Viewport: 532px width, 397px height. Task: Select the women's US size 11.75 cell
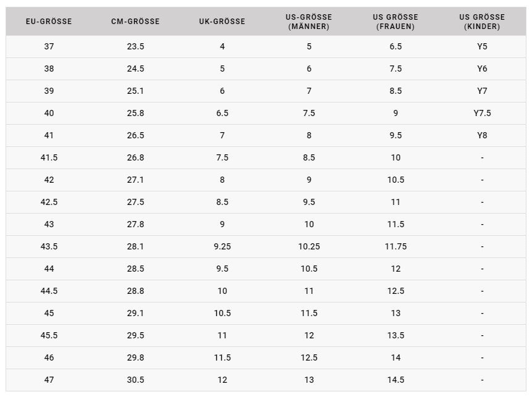(395, 246)
